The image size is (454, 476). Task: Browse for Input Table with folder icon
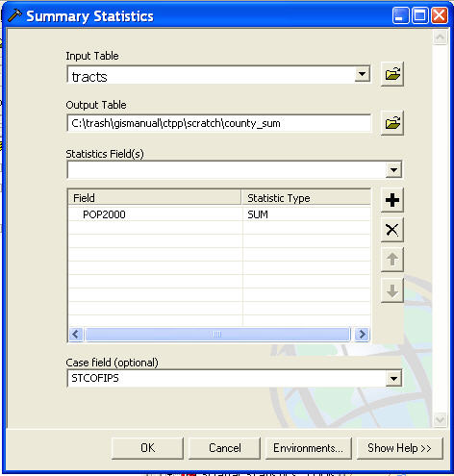tap(392, 74)
